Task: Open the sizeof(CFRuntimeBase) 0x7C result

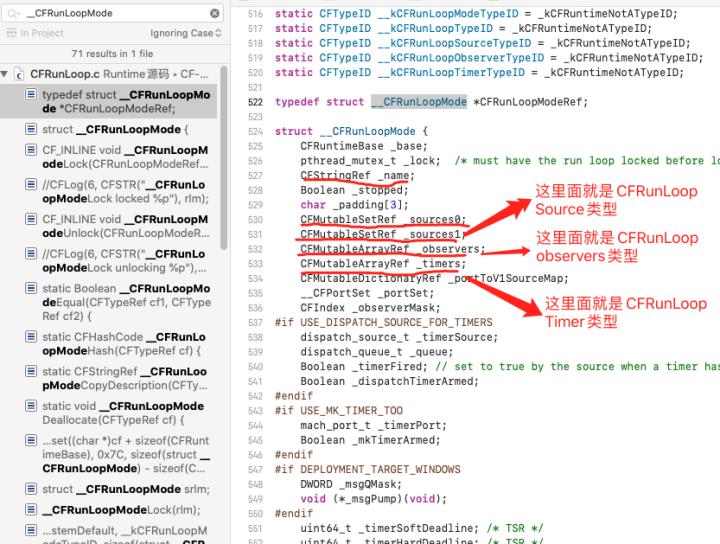Action: [x=109, y=454]
